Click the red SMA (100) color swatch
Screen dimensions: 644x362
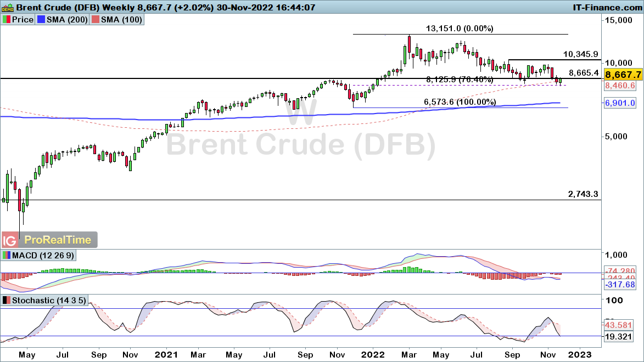[x=96, y=19]
